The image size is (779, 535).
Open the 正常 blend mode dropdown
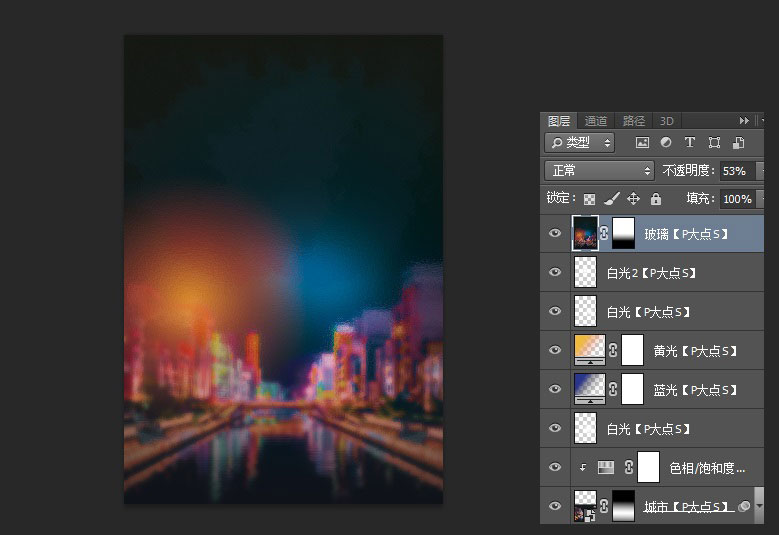pyautogui.click(x=599, y=171)
